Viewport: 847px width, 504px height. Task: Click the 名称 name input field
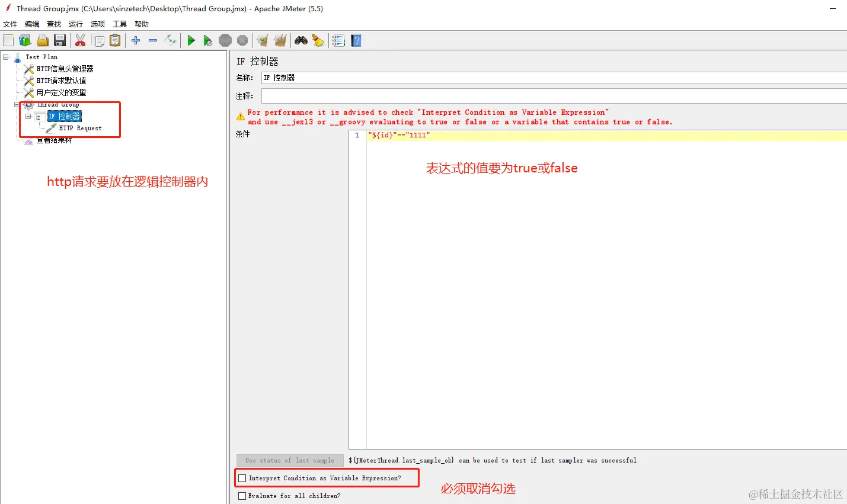(554, 78)
